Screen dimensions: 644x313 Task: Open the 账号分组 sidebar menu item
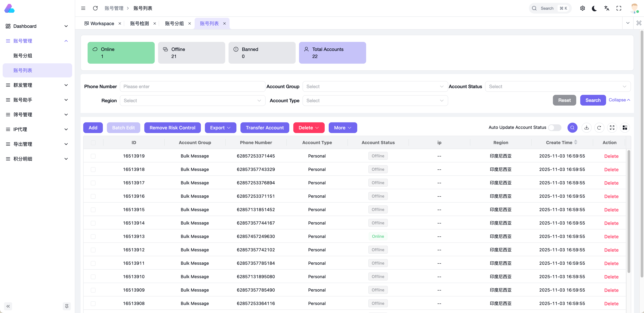[x=23, y=55]
